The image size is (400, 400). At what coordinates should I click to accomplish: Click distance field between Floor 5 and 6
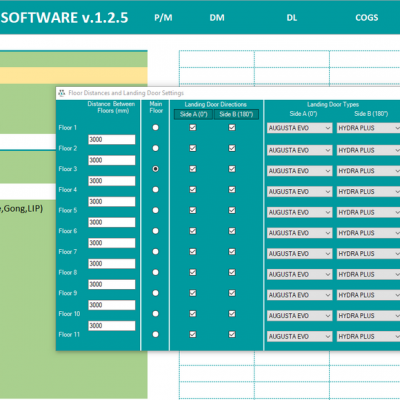(x=112, y=222)
